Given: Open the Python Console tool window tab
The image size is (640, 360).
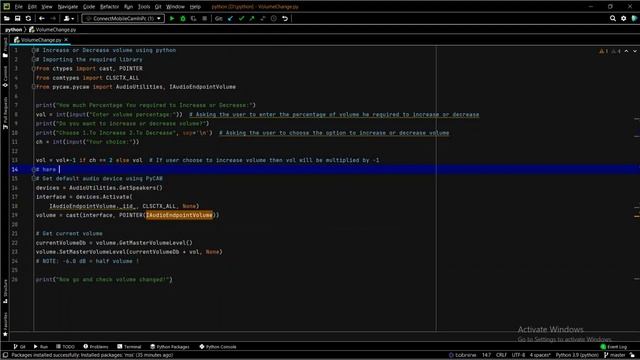Looking at the screenshot, I should point(218,347).
